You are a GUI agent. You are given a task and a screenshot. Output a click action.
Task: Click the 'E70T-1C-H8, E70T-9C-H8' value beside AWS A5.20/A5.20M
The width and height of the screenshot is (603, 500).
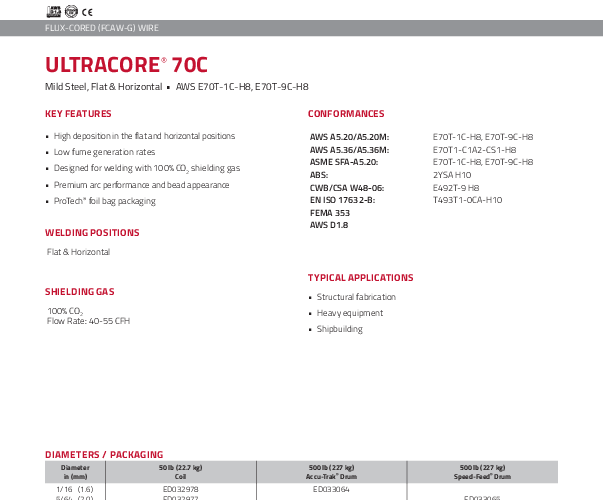(x=483, y=137)
